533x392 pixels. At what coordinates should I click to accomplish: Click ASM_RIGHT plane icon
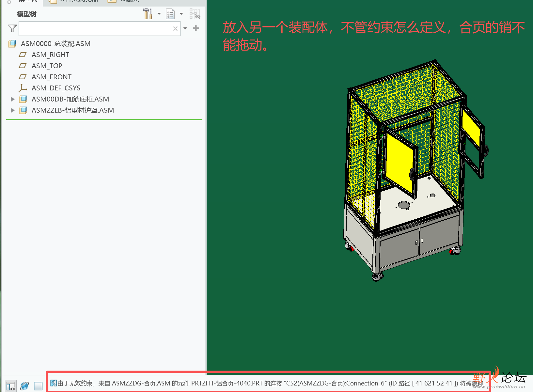pos(23,55)
